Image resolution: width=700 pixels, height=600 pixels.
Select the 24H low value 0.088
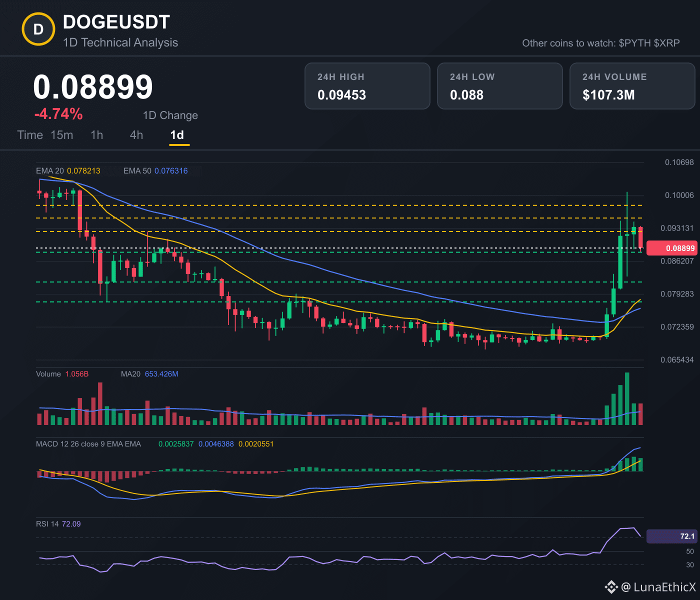[467, 95]
